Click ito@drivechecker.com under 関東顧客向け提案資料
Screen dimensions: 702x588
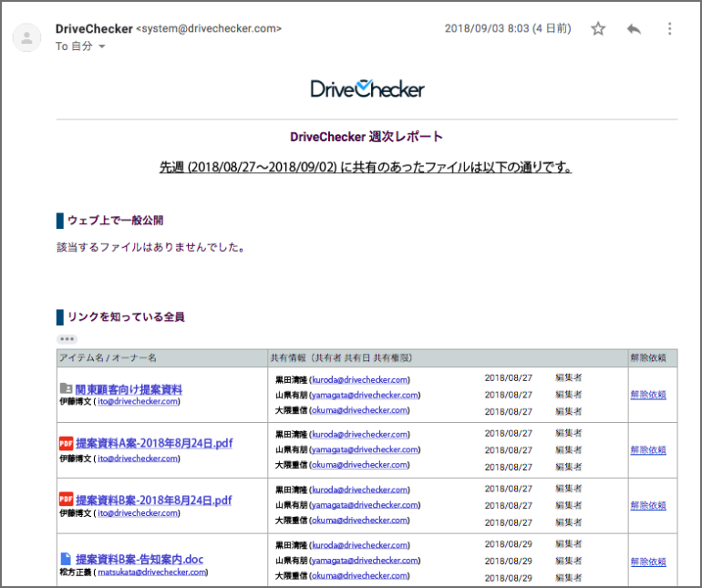[138, 401]
